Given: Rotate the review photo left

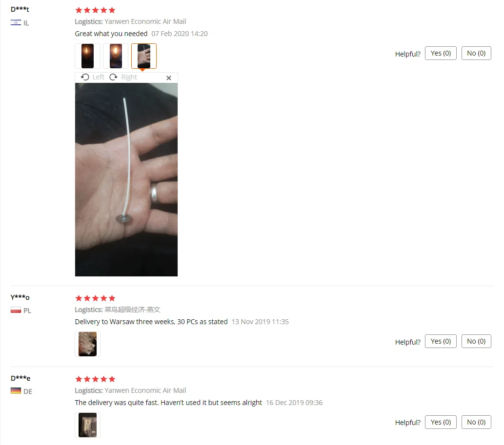Looking at the screenshot, I should 92,77.
